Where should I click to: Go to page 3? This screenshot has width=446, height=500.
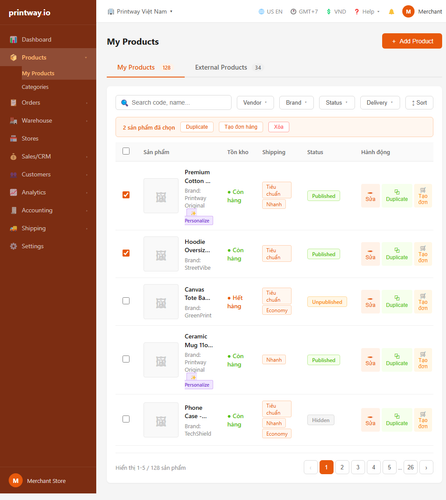click(x=358, y=467)
